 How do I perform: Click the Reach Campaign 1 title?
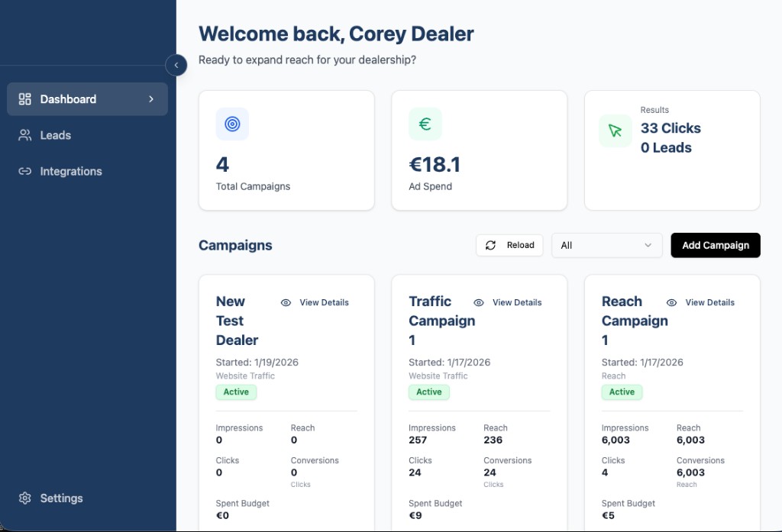(x=635, y=321)
